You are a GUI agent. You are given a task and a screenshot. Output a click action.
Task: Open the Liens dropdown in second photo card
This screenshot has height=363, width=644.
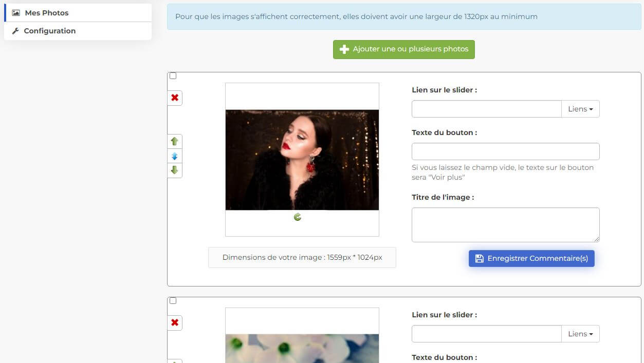(x=580, y=334)
